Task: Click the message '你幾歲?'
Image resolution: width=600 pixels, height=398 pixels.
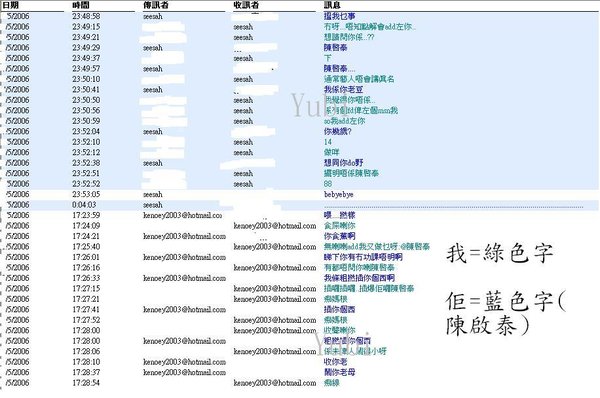Action: (338, 132)
